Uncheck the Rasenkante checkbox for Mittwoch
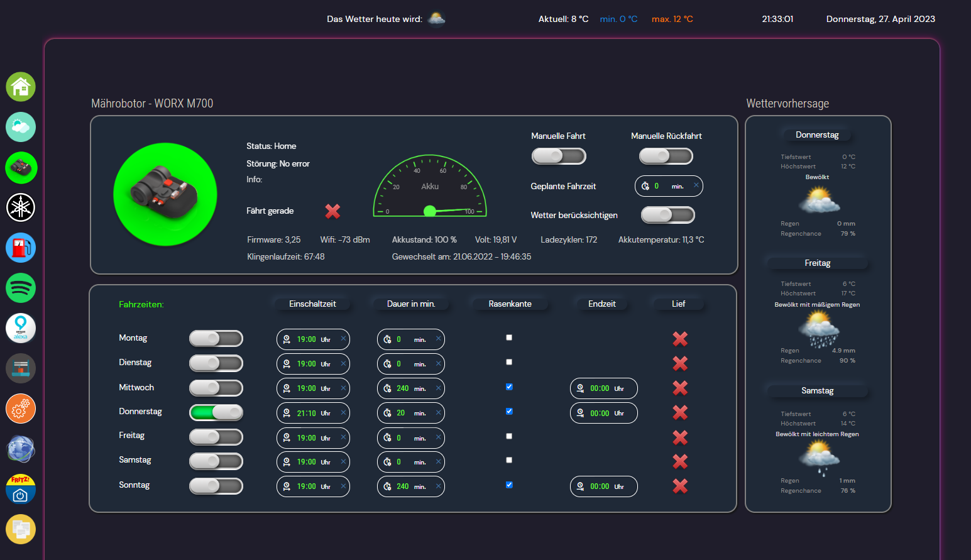The height and width of the screenshot is (560, 971). coord(509,387)
